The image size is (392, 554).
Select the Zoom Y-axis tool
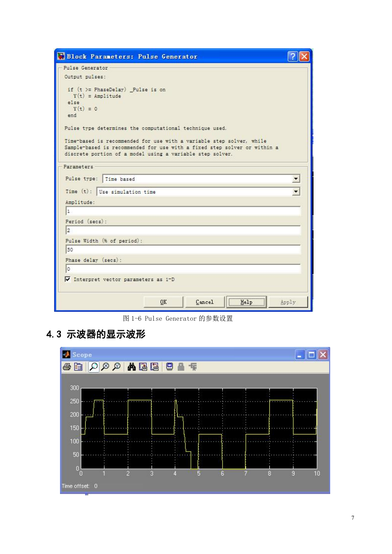coord(116,367)
